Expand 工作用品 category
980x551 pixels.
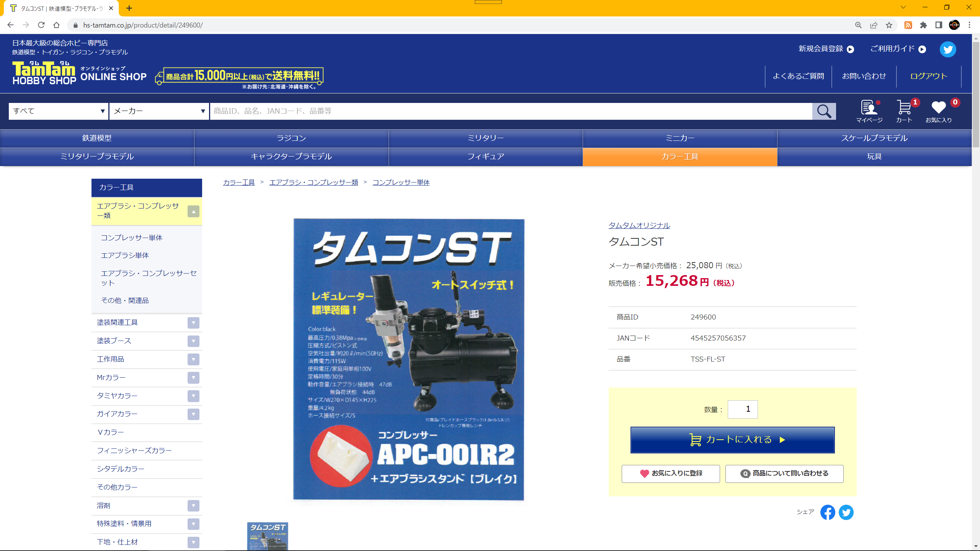193,359
